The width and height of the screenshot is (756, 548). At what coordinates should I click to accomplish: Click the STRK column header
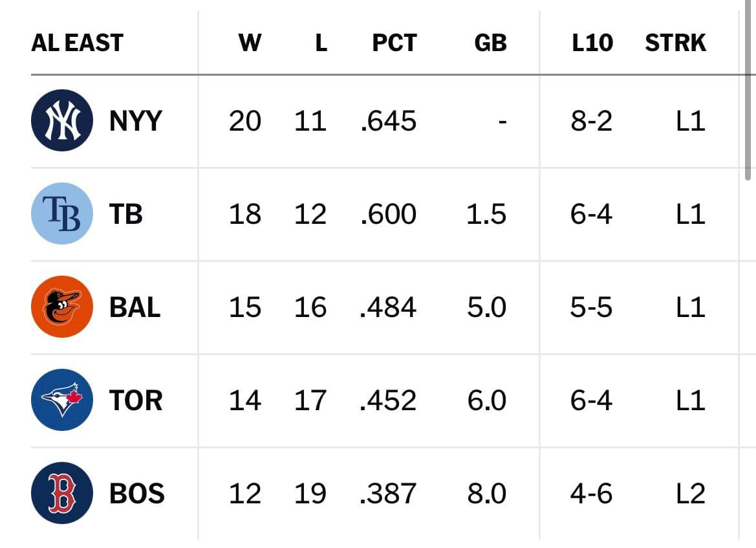675,43
